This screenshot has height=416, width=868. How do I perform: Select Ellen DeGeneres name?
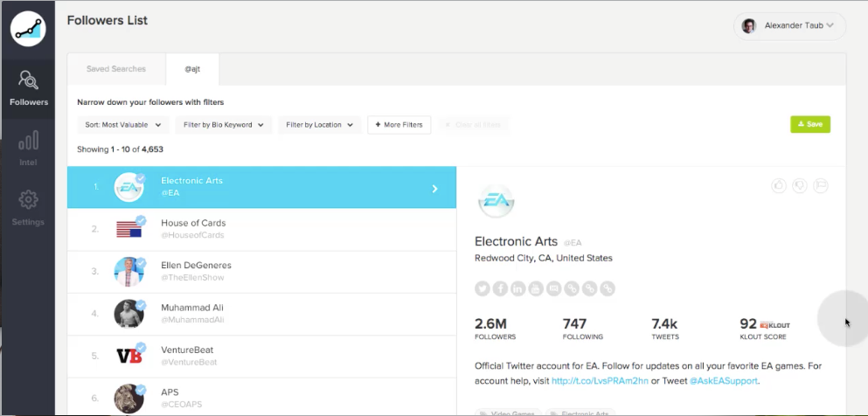(x=196, y=265)
